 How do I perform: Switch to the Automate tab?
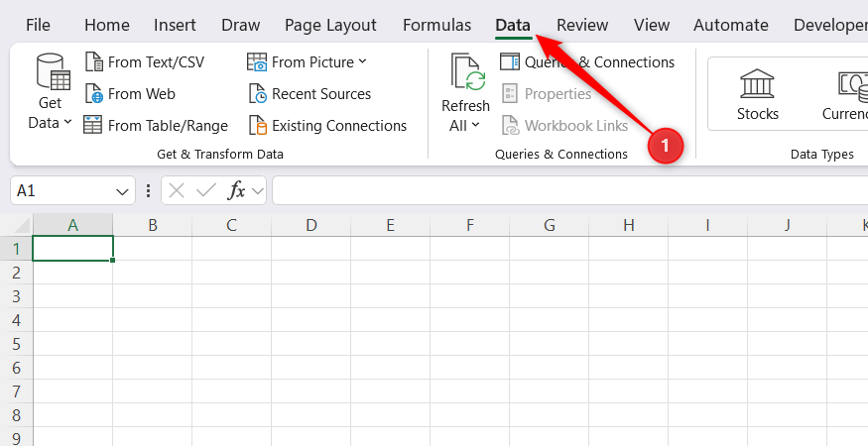(731, 25)
